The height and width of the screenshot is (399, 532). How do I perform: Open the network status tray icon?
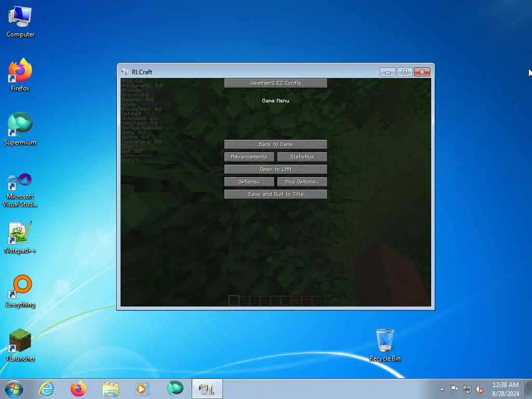pos(467,389)
